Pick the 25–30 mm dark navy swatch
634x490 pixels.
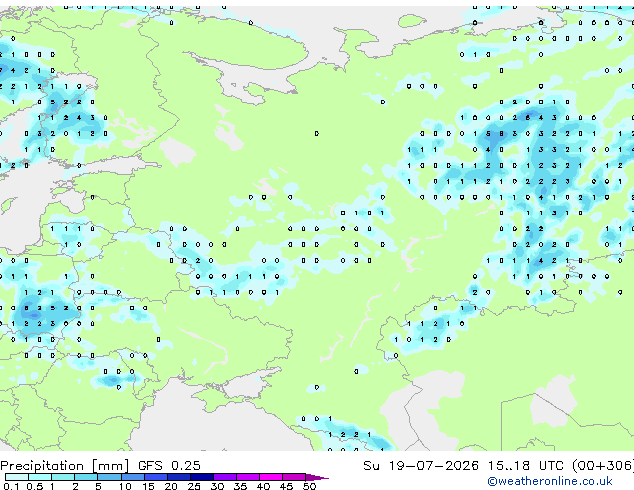coord(202,477)
